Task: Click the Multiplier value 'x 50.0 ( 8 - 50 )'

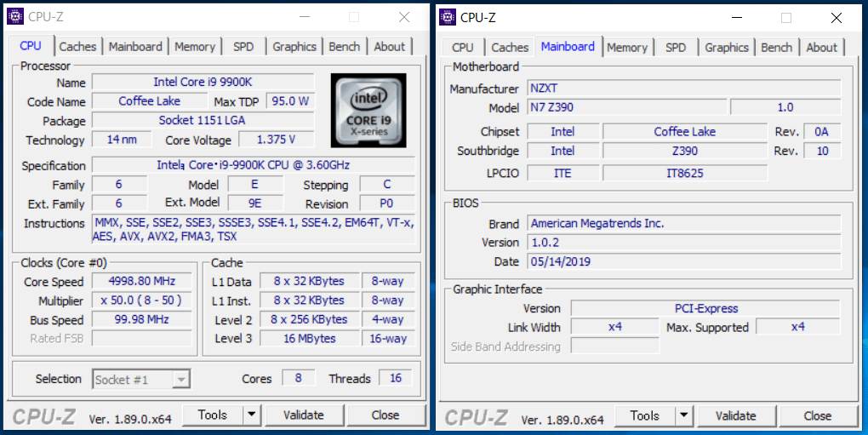Action: [x=142, y=300]
